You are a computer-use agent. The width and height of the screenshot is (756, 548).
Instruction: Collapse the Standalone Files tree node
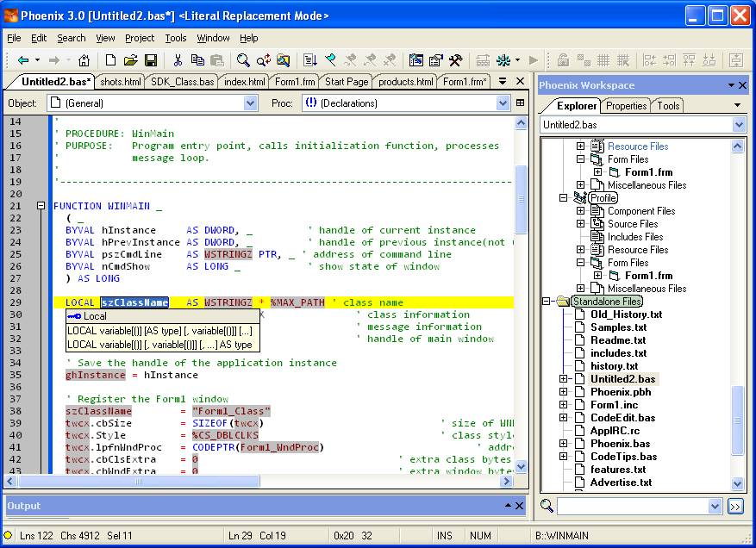tap(547, 302)
